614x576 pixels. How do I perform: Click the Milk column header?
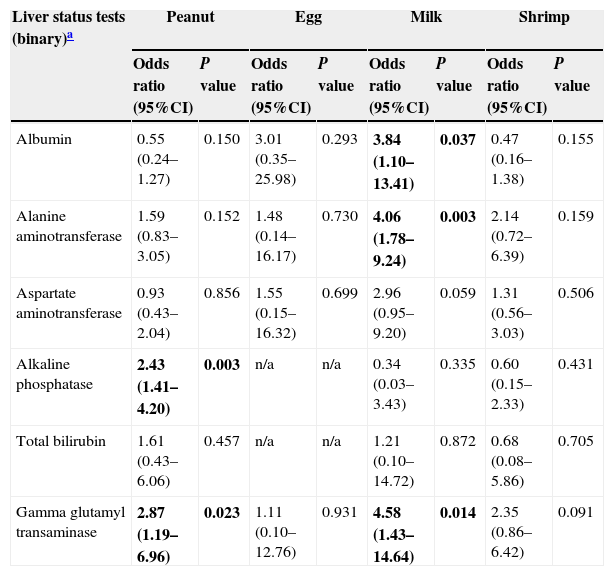(x=426, y=17)
